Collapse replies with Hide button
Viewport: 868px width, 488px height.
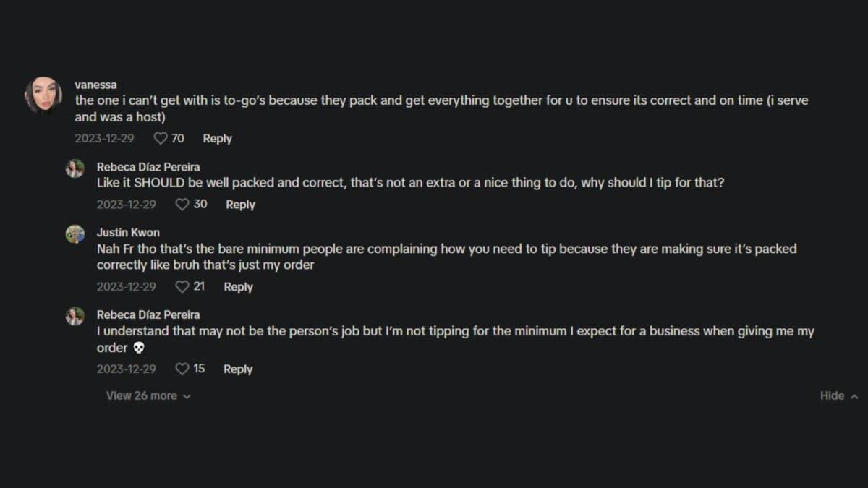(x=839, y=396)
